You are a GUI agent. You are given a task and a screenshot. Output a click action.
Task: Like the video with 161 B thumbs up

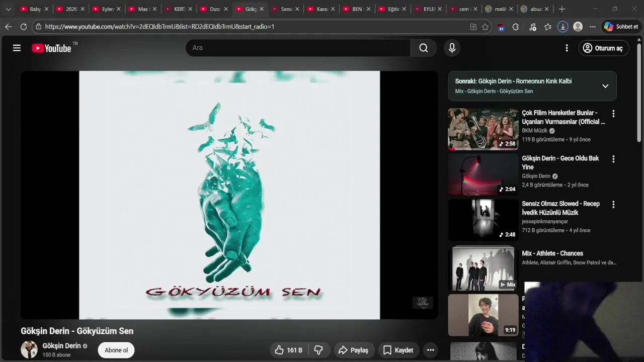(288, 350)
